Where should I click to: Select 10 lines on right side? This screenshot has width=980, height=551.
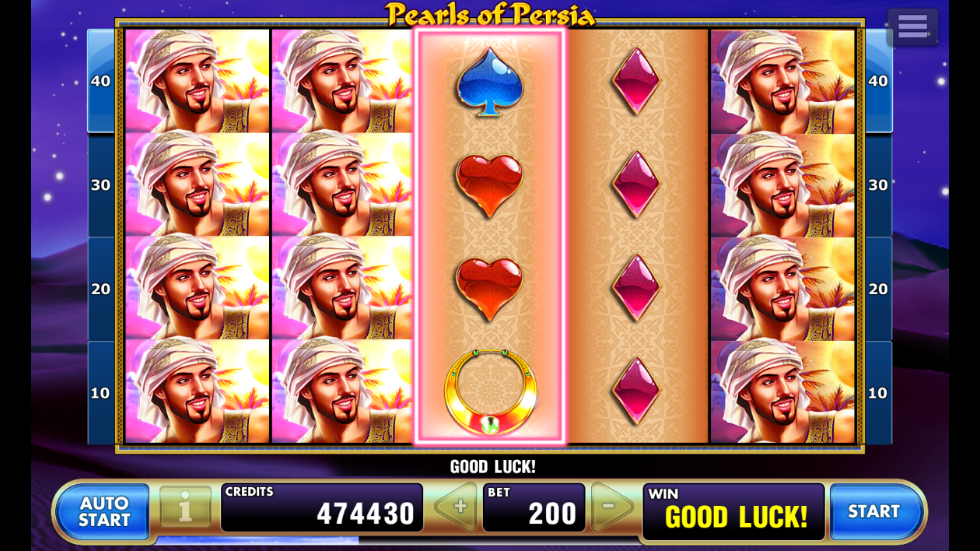tap(878, 393)
